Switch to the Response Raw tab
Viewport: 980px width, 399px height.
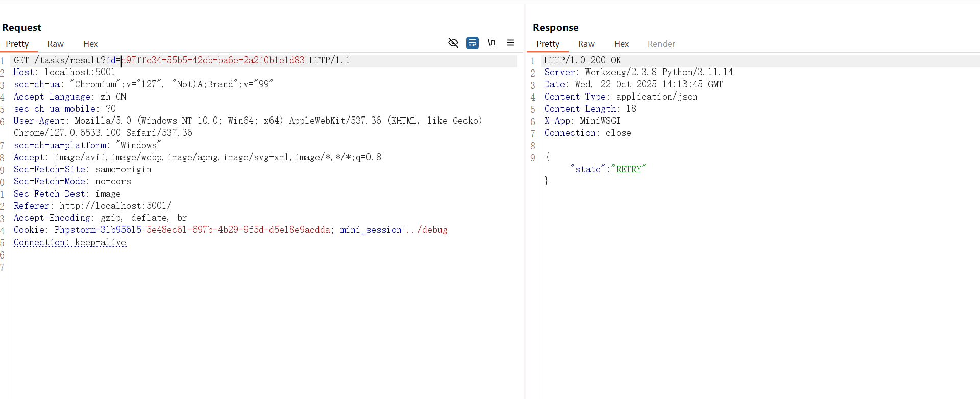pyautogui.click(x=586, y=44)
